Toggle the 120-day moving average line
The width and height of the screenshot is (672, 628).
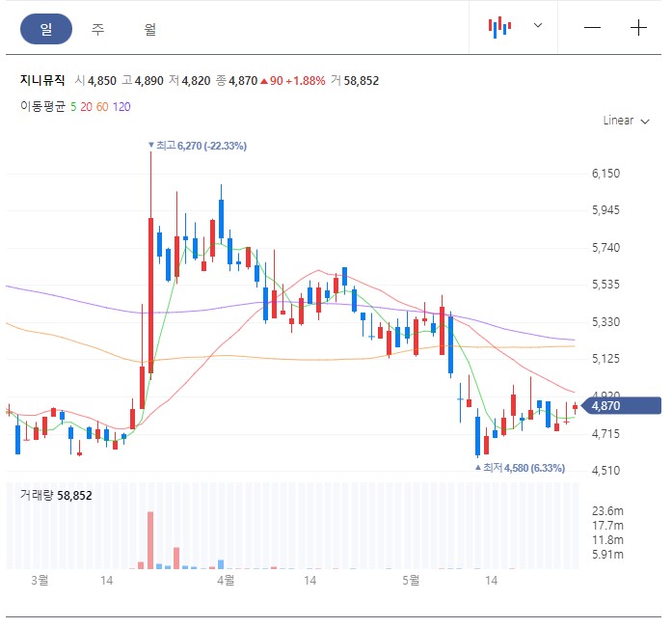click(121, 107)
